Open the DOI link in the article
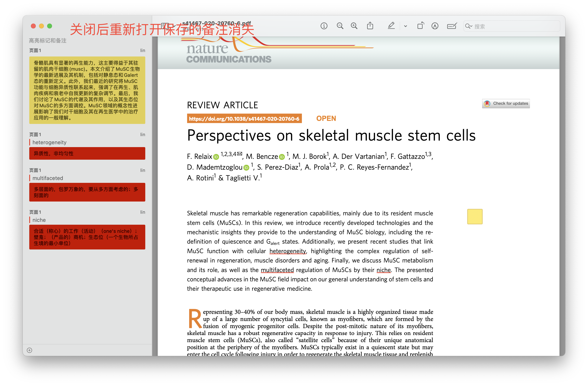Image resolution: width=588 pixels, height=386 pixels. point(244,119)
